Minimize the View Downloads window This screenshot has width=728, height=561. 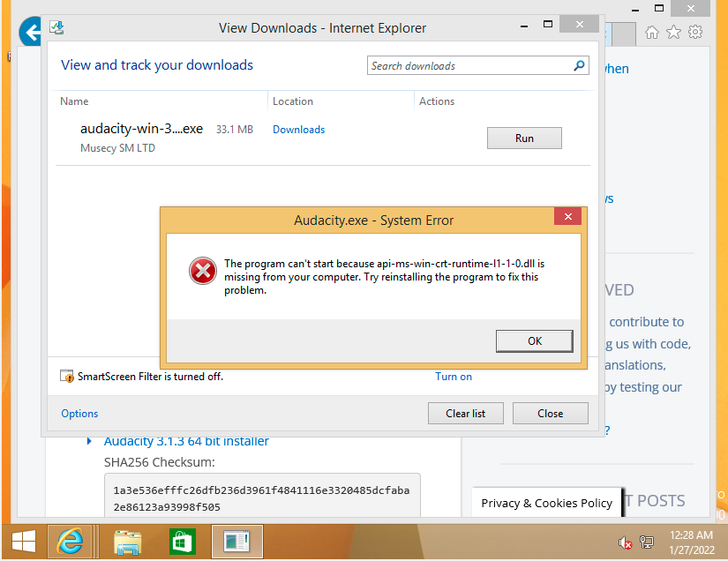point(523,26)
